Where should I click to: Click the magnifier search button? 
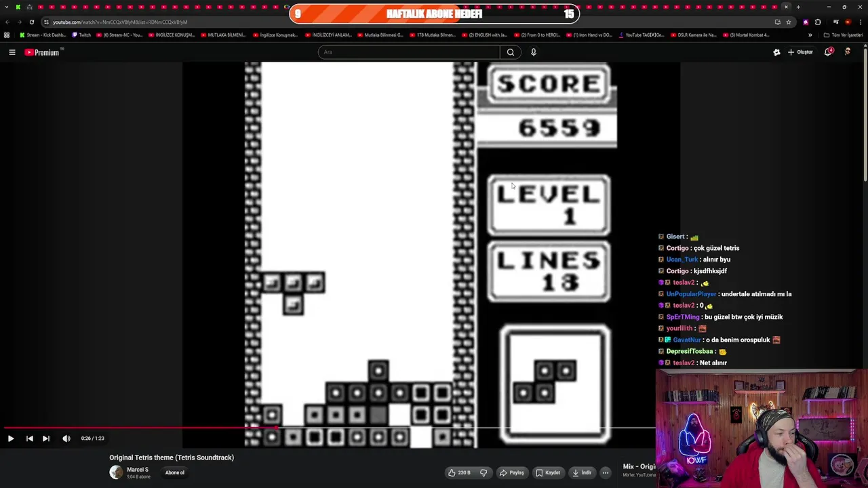pyautogui.click(x=511, y=52)
